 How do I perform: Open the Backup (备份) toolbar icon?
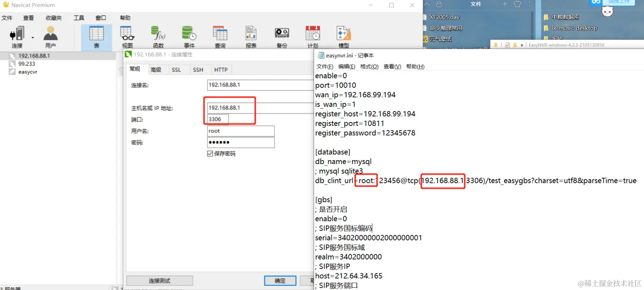282,37
